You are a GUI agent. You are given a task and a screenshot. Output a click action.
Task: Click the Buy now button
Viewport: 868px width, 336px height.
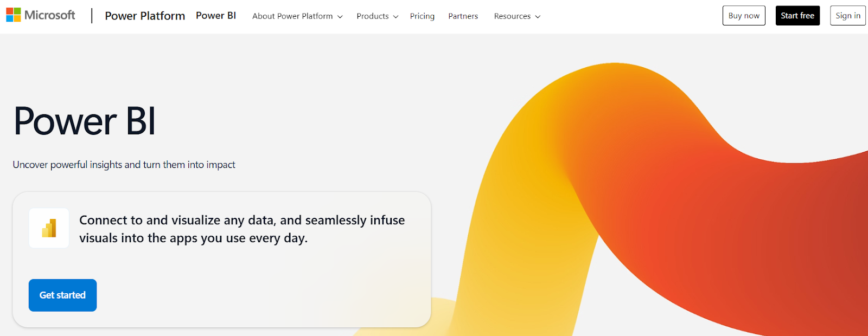pyautogui.click(x=744, y=16)
